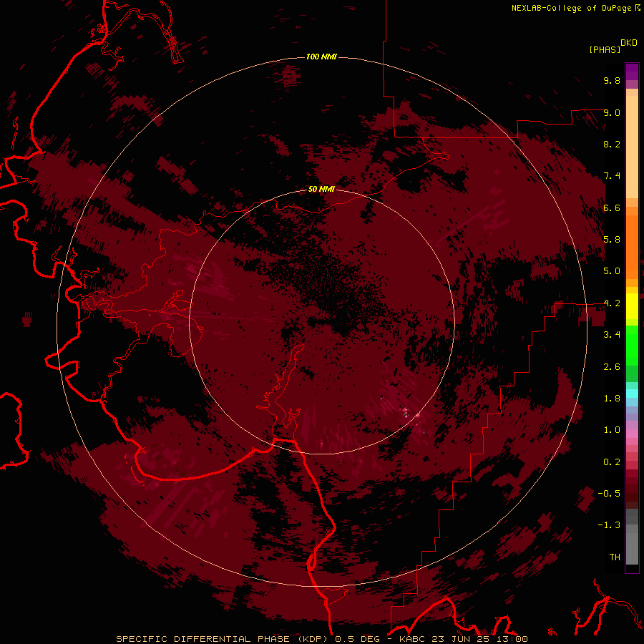This screenshot has height=644, width=644.
Task: Click the cyan segment of the color bar
Action: tap(632, 394)
